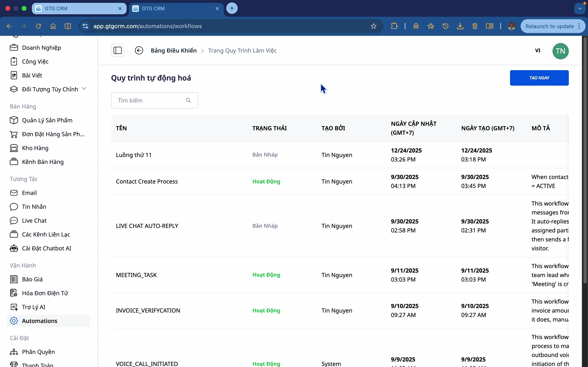The height and width of the screenshot is (367, 588).
Task: Click Bảng Điều Khiển breadcrumb link
Action: [x=174, y=51]
